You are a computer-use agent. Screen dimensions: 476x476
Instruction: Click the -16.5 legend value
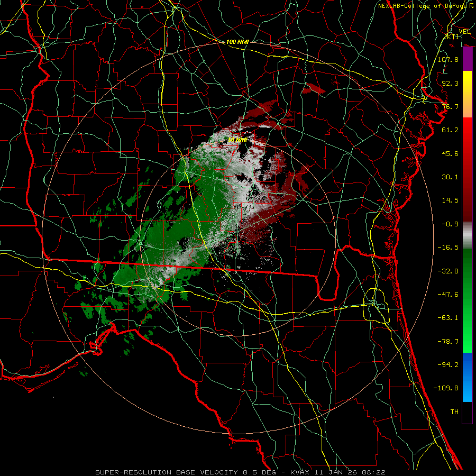(448, 248)
